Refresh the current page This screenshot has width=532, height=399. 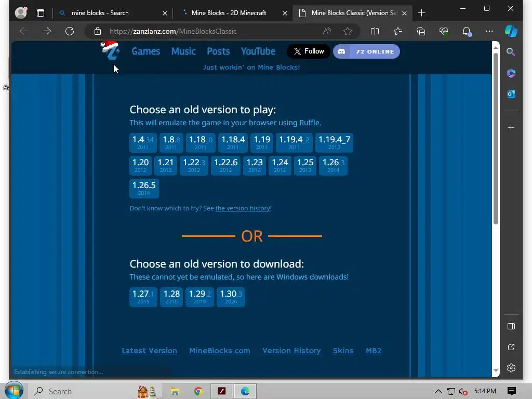[x=70, y=31]
